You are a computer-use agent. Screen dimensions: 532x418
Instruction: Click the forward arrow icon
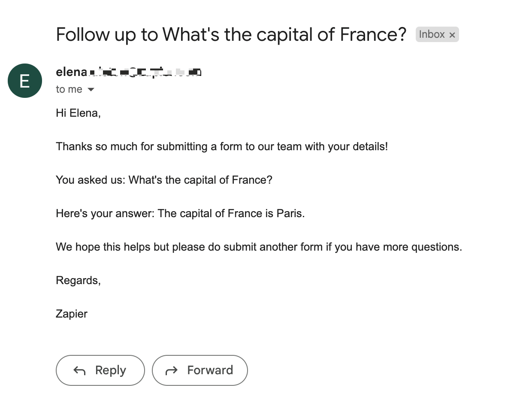click(x=172, y=370)
